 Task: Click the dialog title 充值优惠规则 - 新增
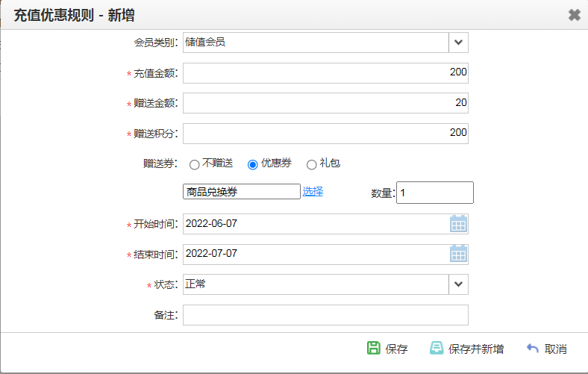click(75, 16)
